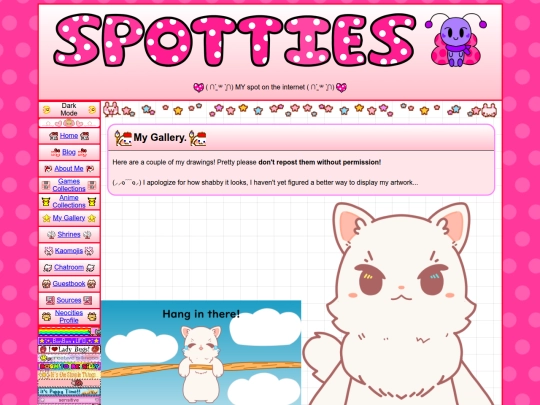Click the 'It's Puppy Time' blinkie
The width and height of the screenshot is (540, 405).
point(69,392)
